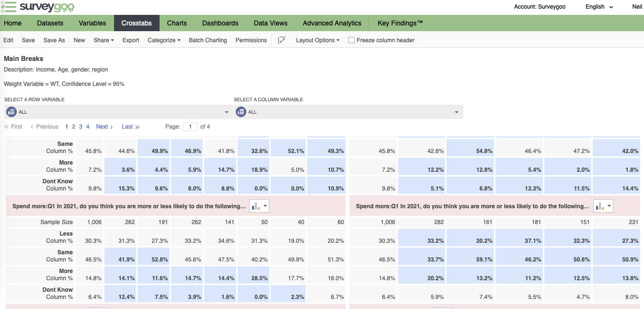Go to Next page arrow link

point(104,127)
